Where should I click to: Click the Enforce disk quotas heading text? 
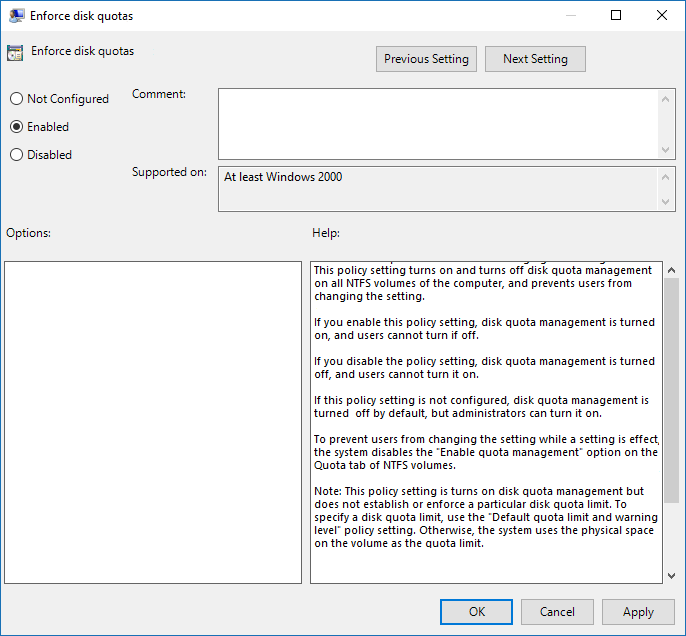(x=82, y=51)
